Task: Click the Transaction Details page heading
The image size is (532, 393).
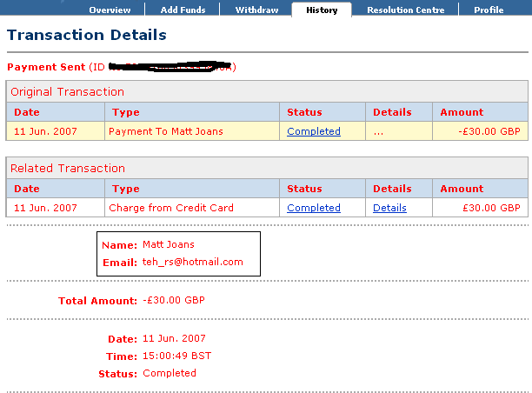Action: pyautogui.click(x=87, y=36)
